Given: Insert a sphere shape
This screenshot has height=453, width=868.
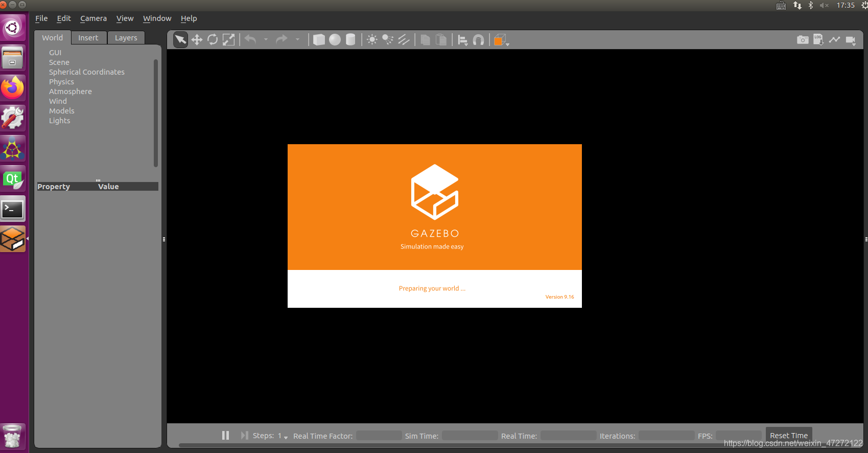Looking at the screenshot, I should coord(335,40).
